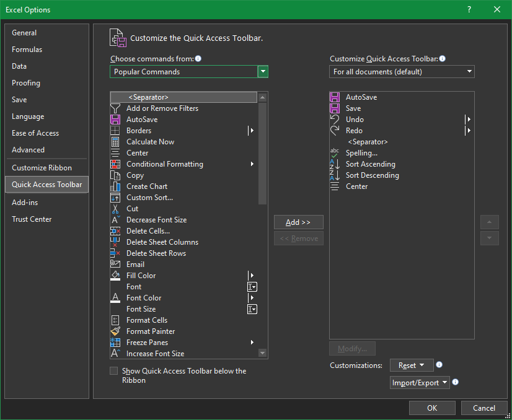Enable Show Quick Access Toolbar below the Ribbon

tap(114, 370)
